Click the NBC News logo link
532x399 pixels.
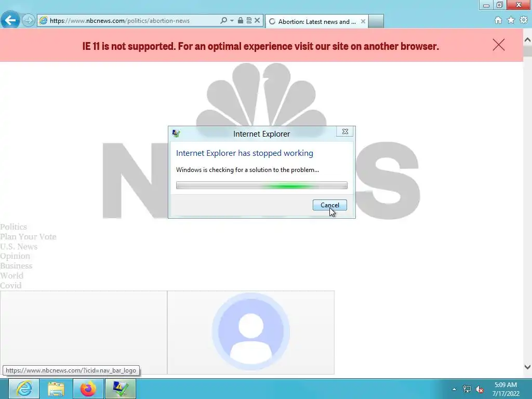pos(261,141)
